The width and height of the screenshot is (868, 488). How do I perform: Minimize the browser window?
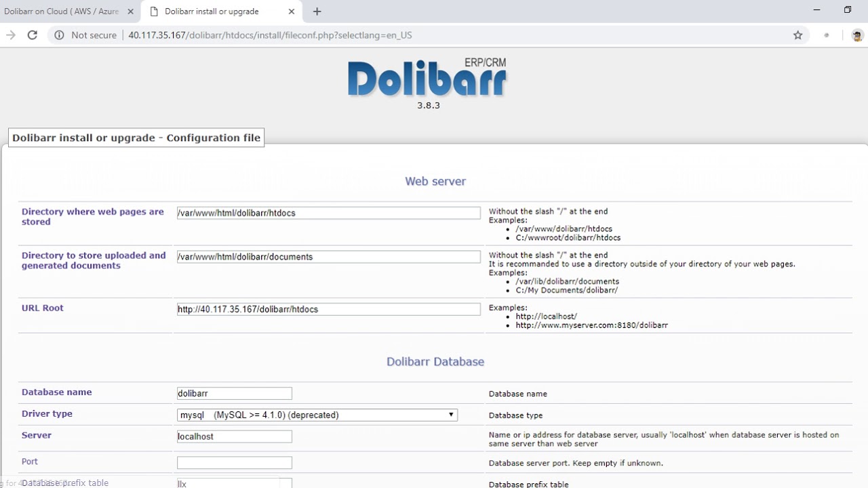[x=816, y=10]
